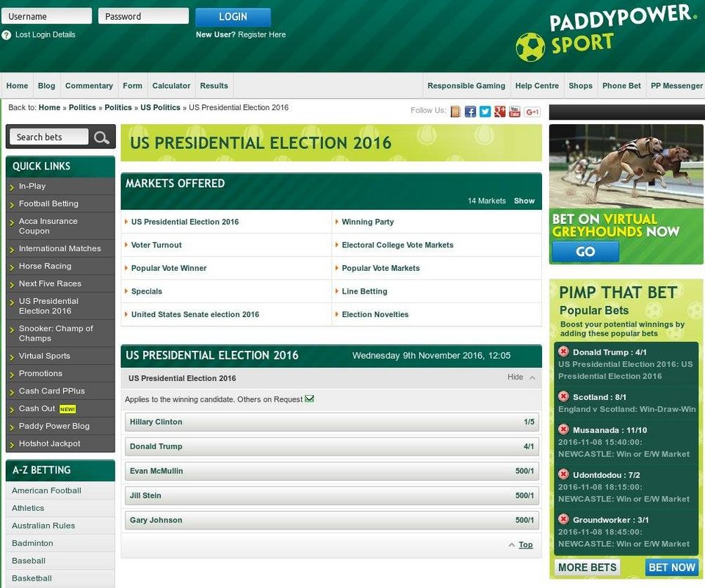Show all 14 markets offered

524,200
